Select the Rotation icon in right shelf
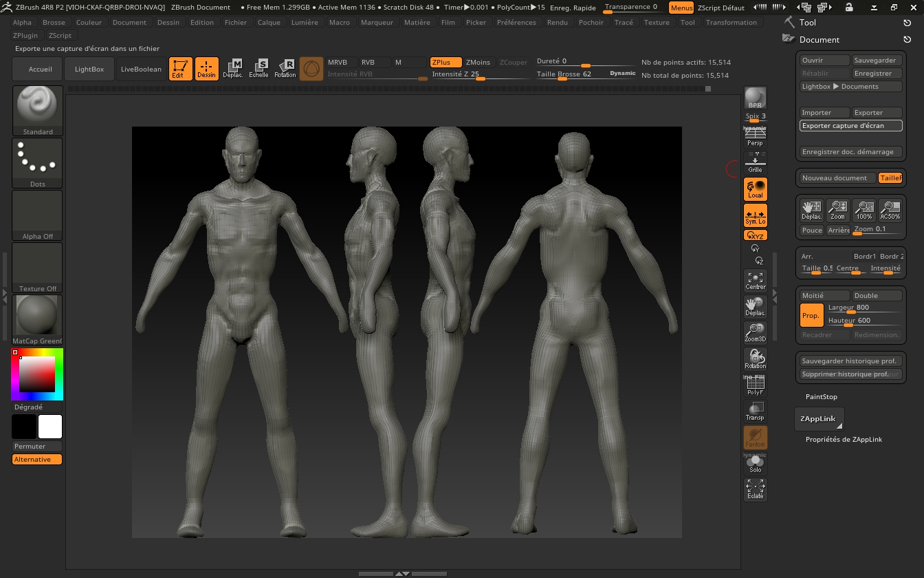924x578 pixels. 755,358
